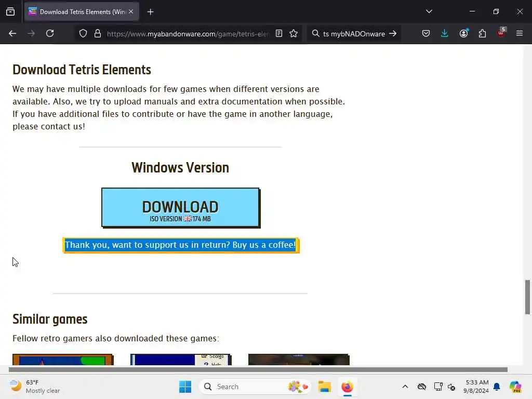Show hidden system tray icons chevron

pos(405,387)
